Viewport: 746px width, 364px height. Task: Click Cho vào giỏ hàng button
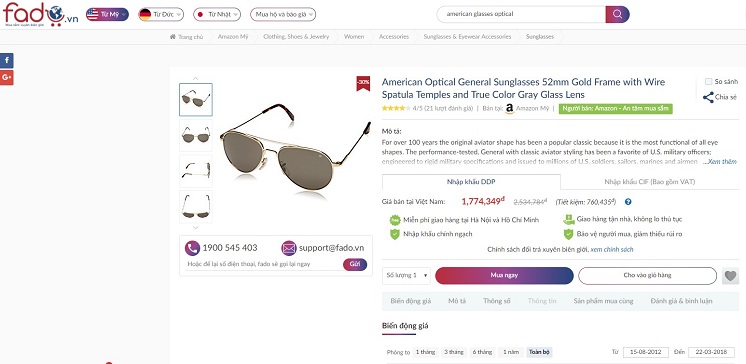click(x=647, y=275)
